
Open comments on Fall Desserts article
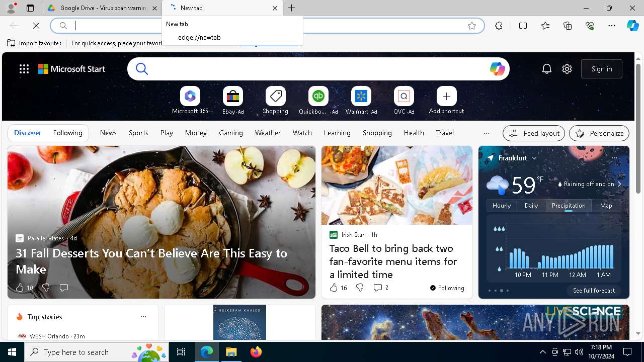tap(63, 288)
